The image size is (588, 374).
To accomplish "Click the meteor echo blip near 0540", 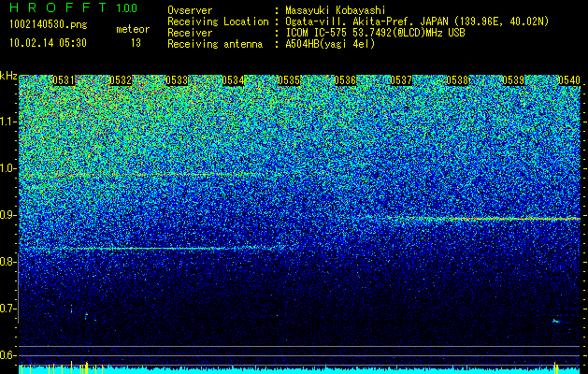I will [556, 321].
